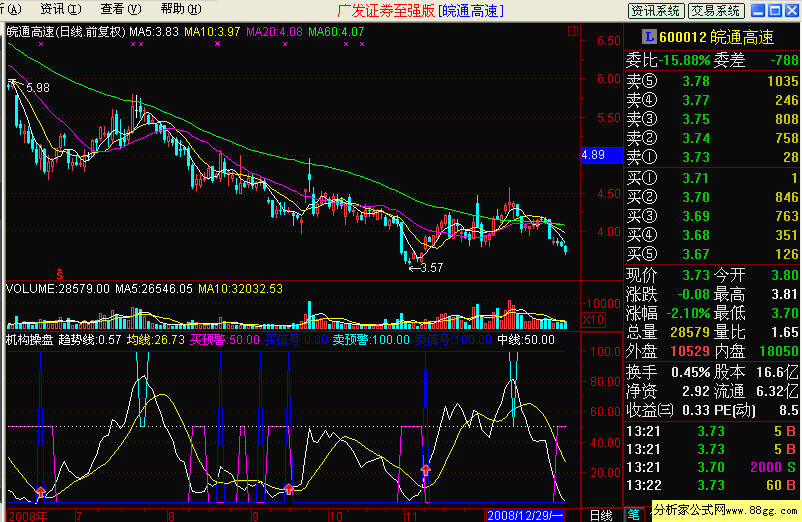Screen dimensions: 802x522
Task: Click the 趋势线:0.57 value
Action: click(90, 339)
